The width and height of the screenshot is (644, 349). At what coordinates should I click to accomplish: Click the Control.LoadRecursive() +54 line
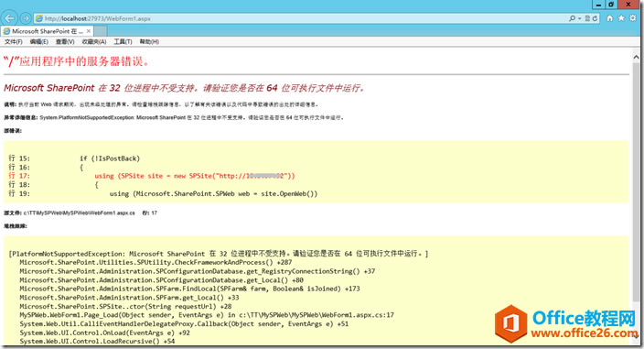pos(97,342)
